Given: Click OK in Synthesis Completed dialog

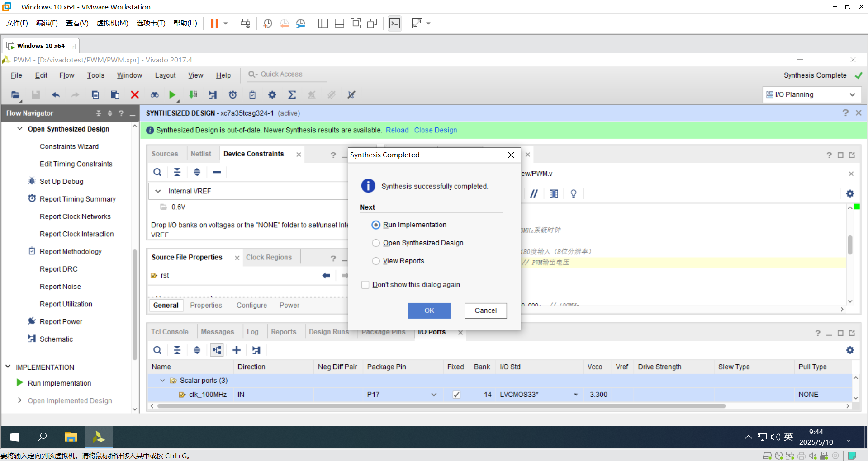Looking at the screenshot, I should [429, 311].
